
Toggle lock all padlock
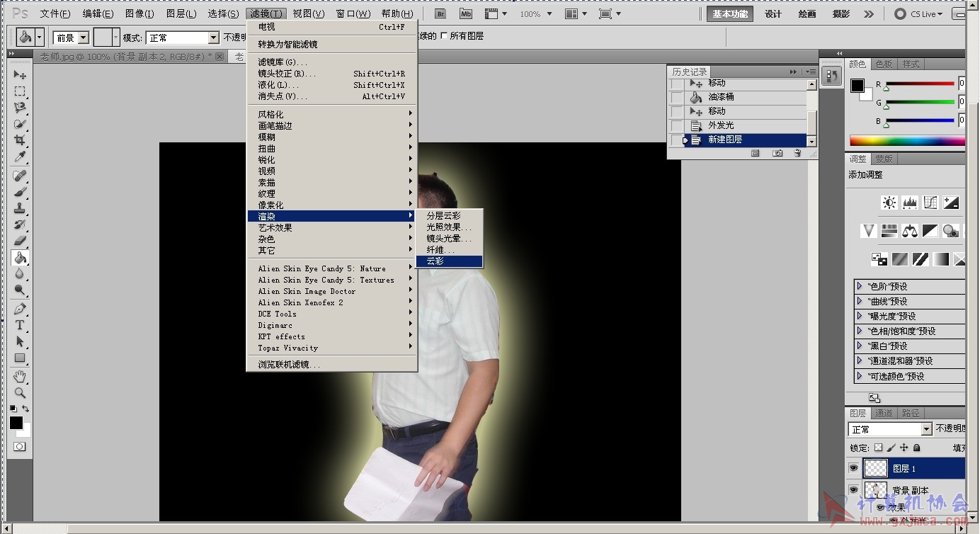[x=917, y=448]
